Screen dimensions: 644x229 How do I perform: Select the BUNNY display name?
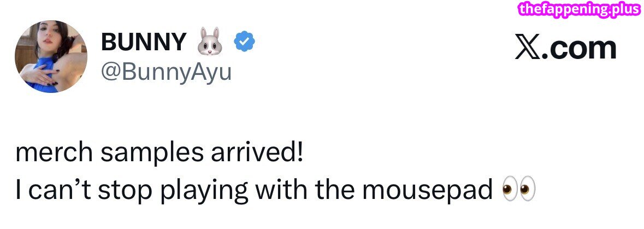[x=143, y=42]
